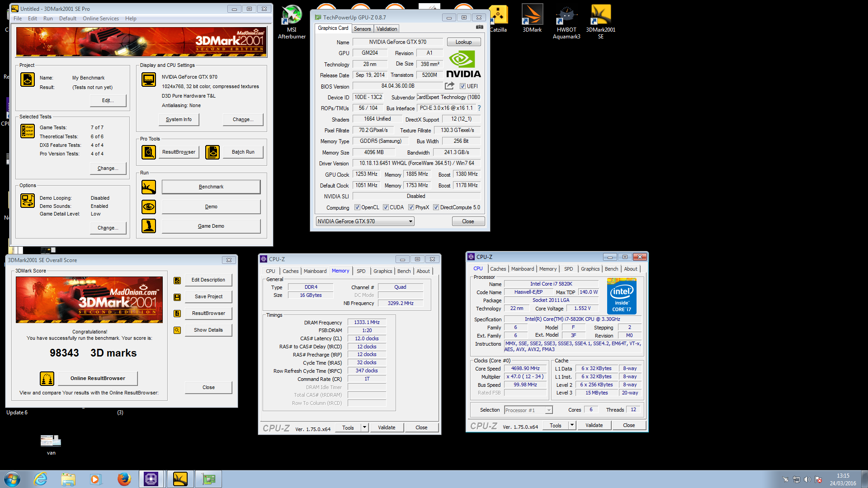Switch to Mainboard tab in CPU-Z CPU window

coord(523,269)
